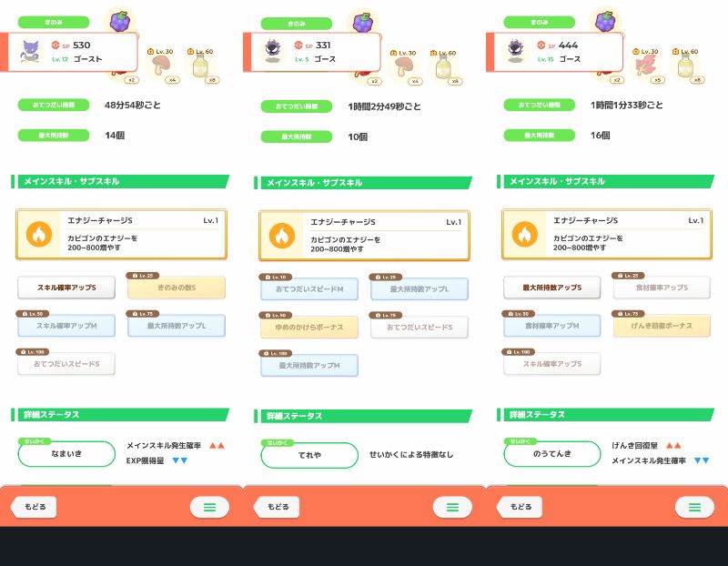This screenshot has height=566, width=728.
Task: Tap the 1時間1分33秒ごと helping time value
Action: tap(627, 105)
